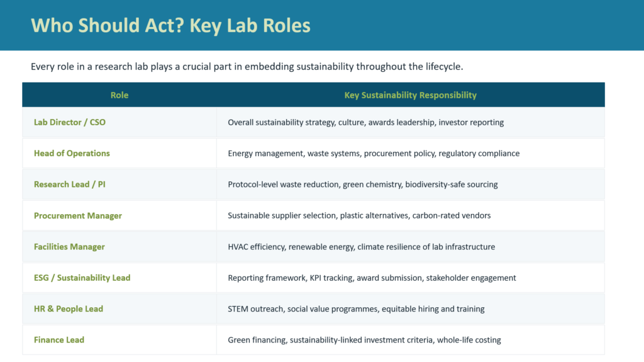Click the 'Facilities Manager' role cell
This screenshot has width=644, height=362.
pos(119,246)
